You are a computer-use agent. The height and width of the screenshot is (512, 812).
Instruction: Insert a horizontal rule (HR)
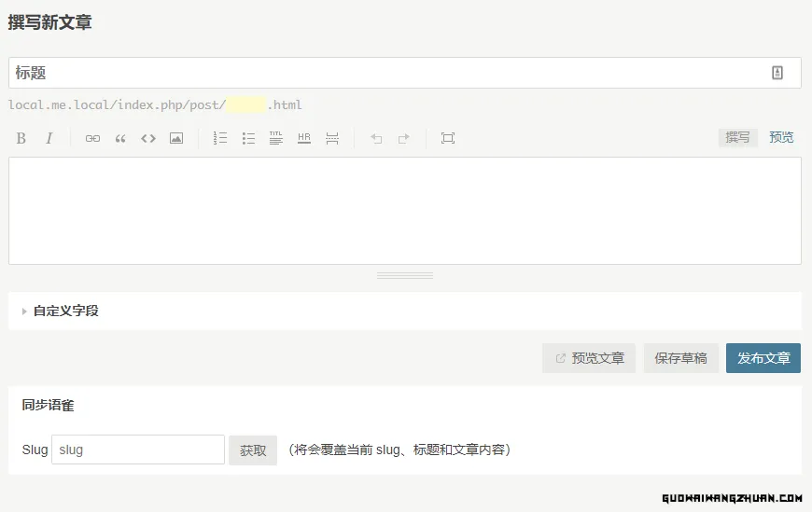point(304,138)
